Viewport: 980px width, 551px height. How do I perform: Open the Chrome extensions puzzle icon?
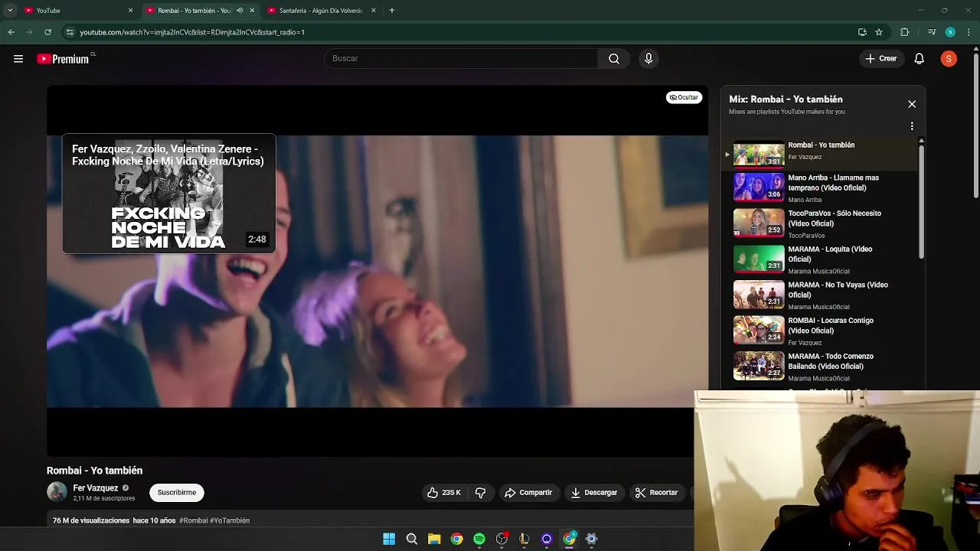(905, 32)
